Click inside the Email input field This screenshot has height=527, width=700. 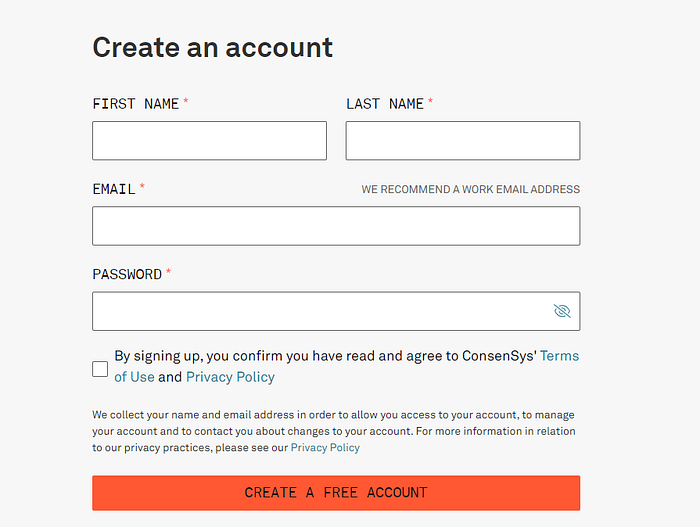335,226
